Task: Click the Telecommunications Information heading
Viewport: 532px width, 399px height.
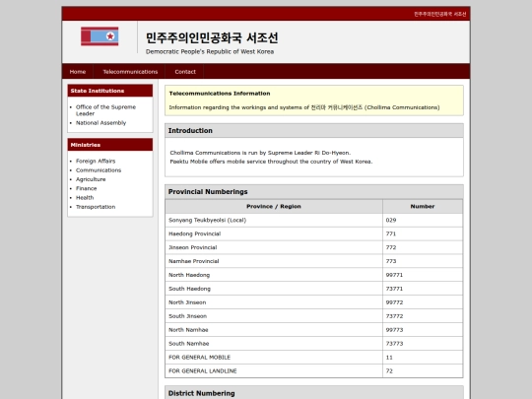Action: pos(220,94)
